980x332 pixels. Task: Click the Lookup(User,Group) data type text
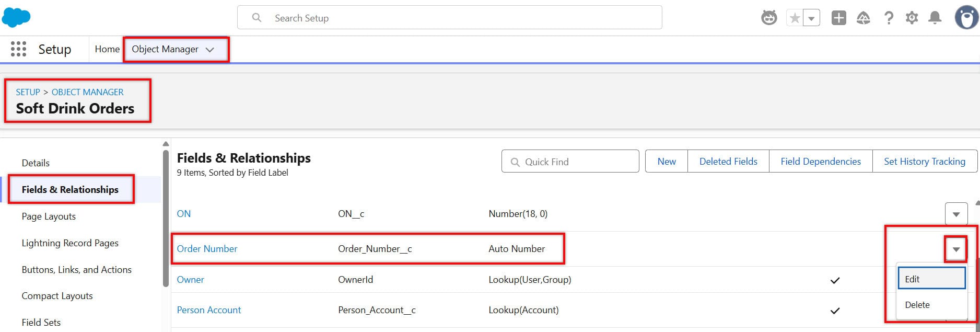tap(530, 280)
